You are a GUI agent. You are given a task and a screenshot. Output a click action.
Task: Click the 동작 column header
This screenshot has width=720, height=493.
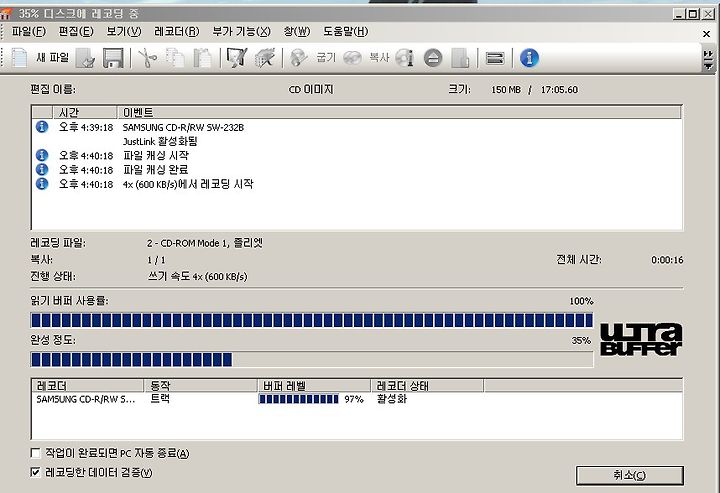tap(201, 386)
